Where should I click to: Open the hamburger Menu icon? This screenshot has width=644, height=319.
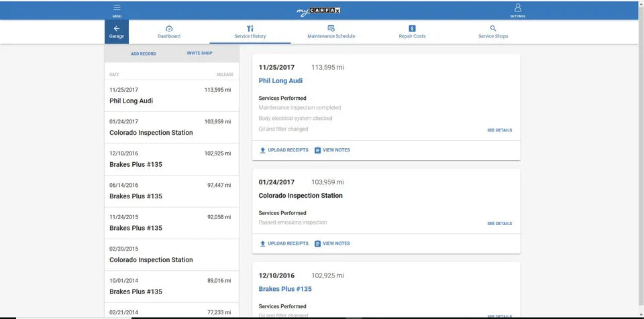[x=117, y=9]
